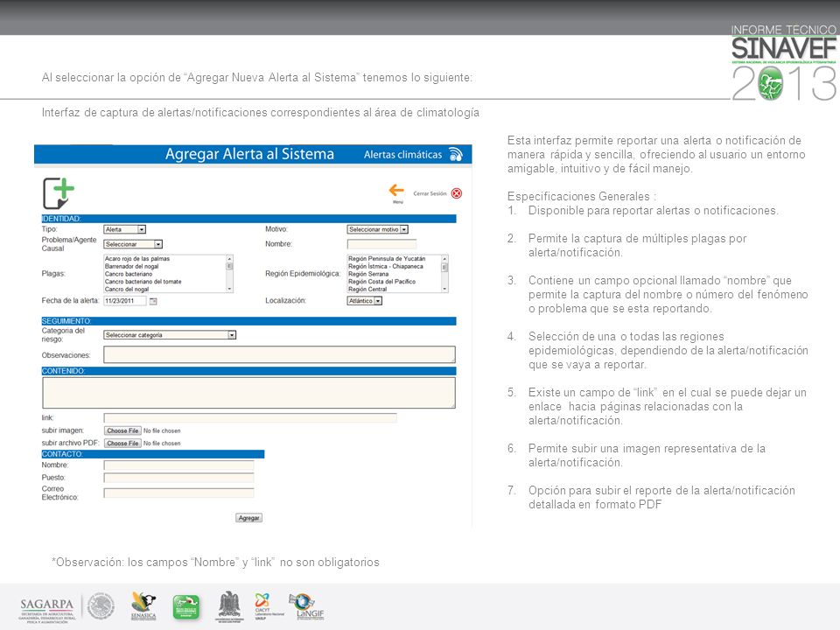Click the add-document green plus icon
Viewport: 840px width, 630px height.
click(58, 193)
